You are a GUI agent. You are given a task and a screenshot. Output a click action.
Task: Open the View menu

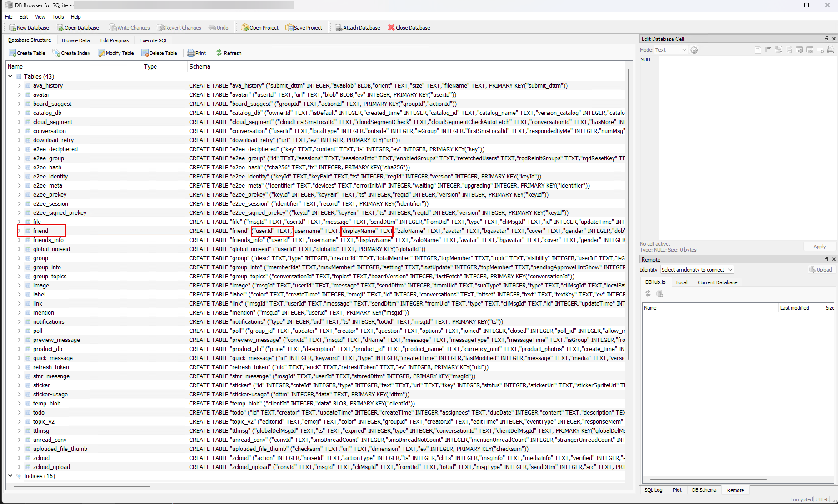click(x=40, y=17)
